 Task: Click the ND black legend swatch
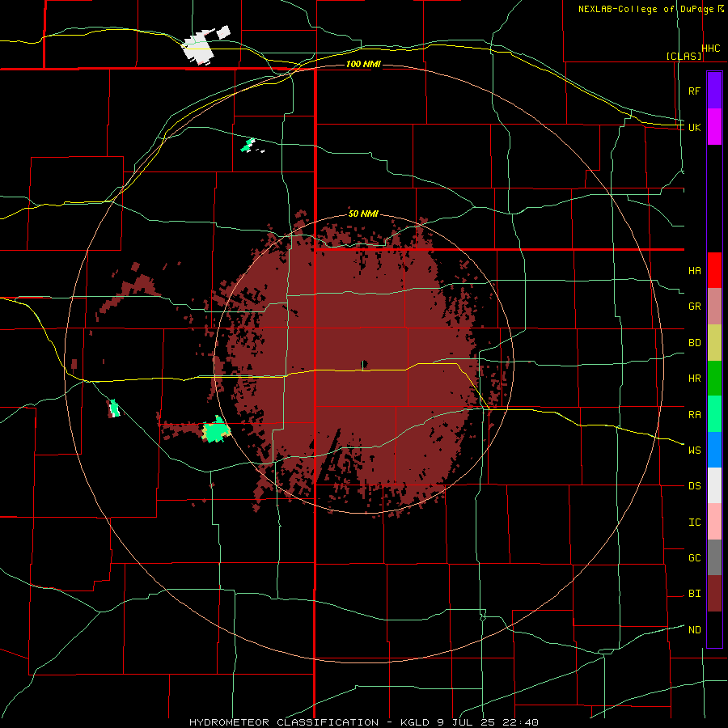pyautogui.click(x=714, y=629)
